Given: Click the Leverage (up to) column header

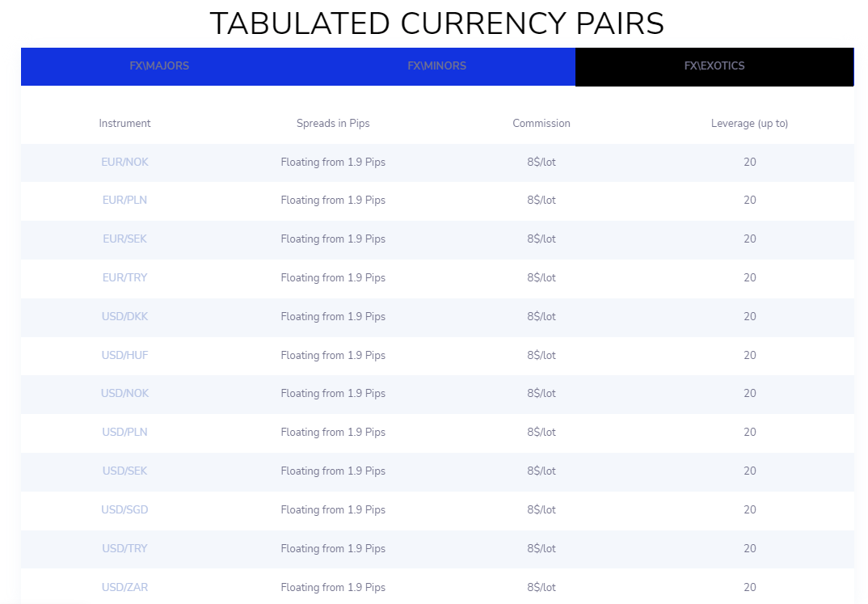Looking at the screenshot, I should (x=749, y=124).
